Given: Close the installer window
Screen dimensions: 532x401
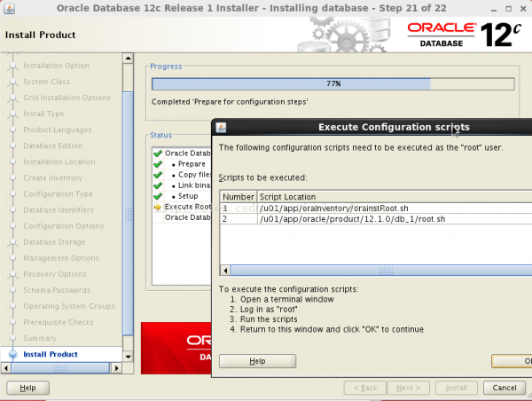Looking at the screenshot, I should [x=523, y=9].
